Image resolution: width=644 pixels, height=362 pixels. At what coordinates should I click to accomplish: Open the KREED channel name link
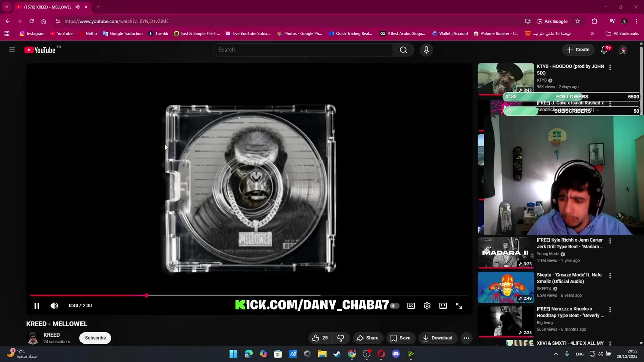click(x=52, y=335)
